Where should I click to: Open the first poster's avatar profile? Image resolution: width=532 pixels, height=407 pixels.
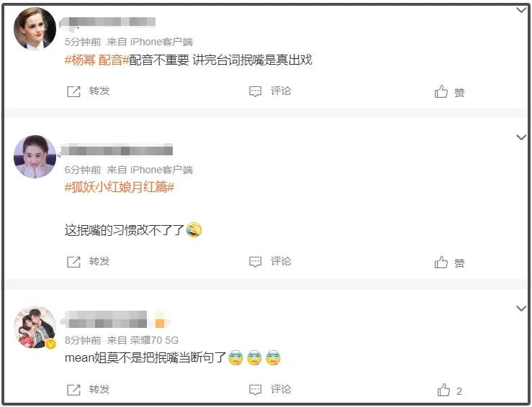click(35, 29)
